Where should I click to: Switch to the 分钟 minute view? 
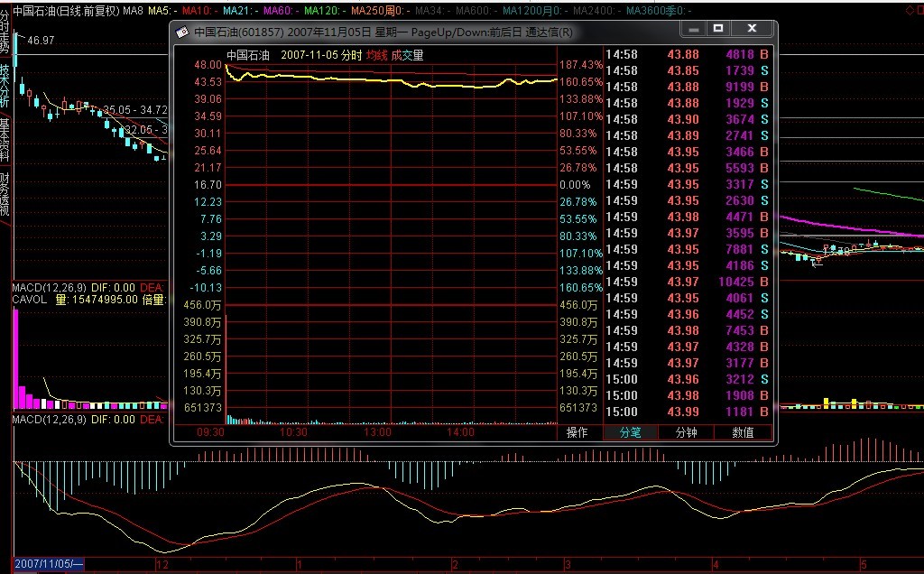tap(686, 432)
